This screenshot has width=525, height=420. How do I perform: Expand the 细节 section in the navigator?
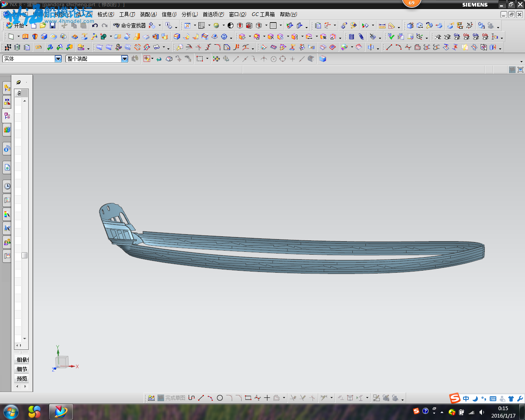click(x=22, y=369)
